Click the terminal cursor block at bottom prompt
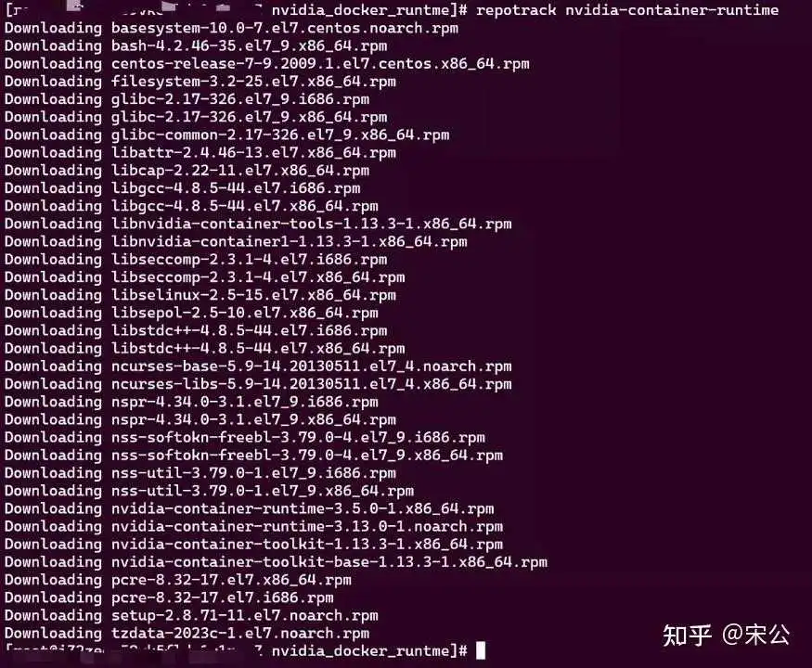812x668 pixels. pyautogui.click(x=481, y=650)
